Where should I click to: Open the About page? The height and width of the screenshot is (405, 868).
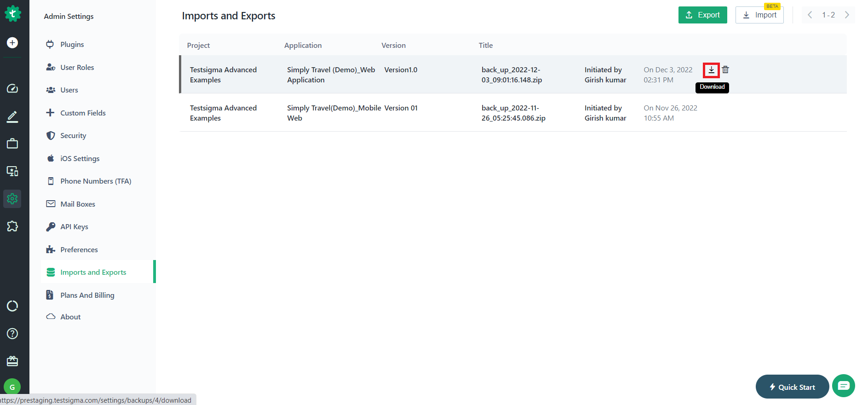(x=70, y=317)
